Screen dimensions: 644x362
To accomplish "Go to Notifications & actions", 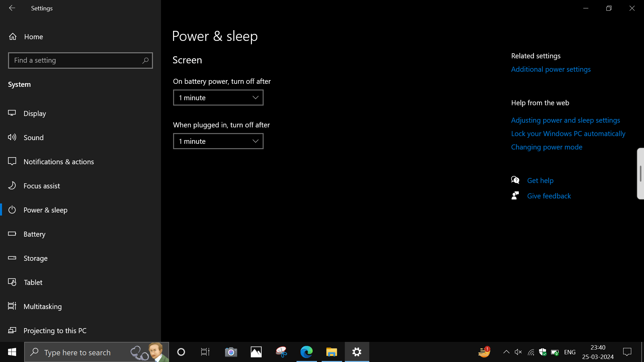I will click(x=58, y=162).
